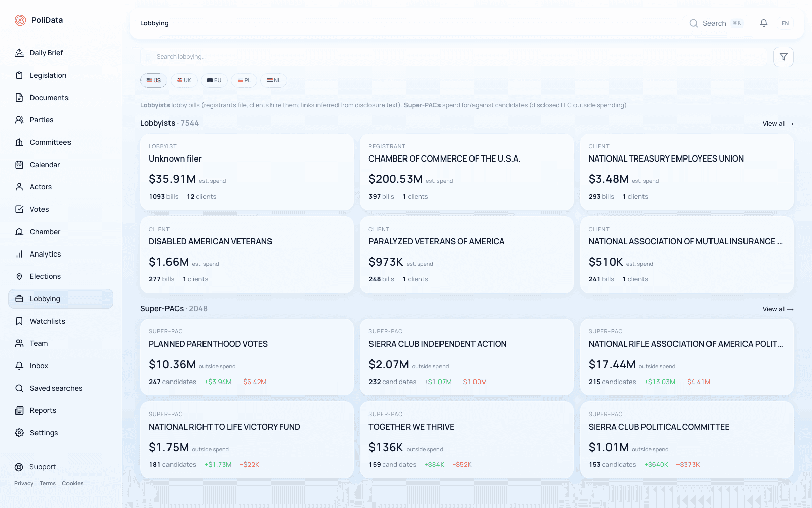Open the National Rifle Association PAC card
This screenshot has width=812, height=508.
coord(687,357)
